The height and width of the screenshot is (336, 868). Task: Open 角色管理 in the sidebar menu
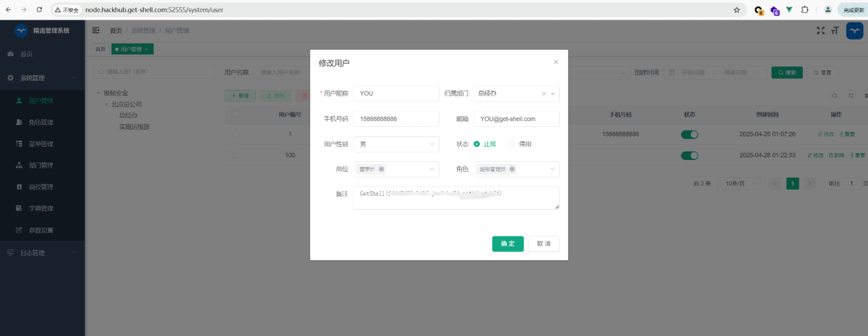[41, 122]
